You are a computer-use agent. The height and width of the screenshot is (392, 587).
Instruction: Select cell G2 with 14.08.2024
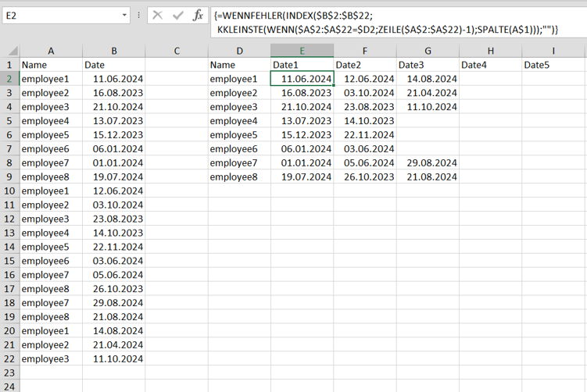(x=428, y=79)
